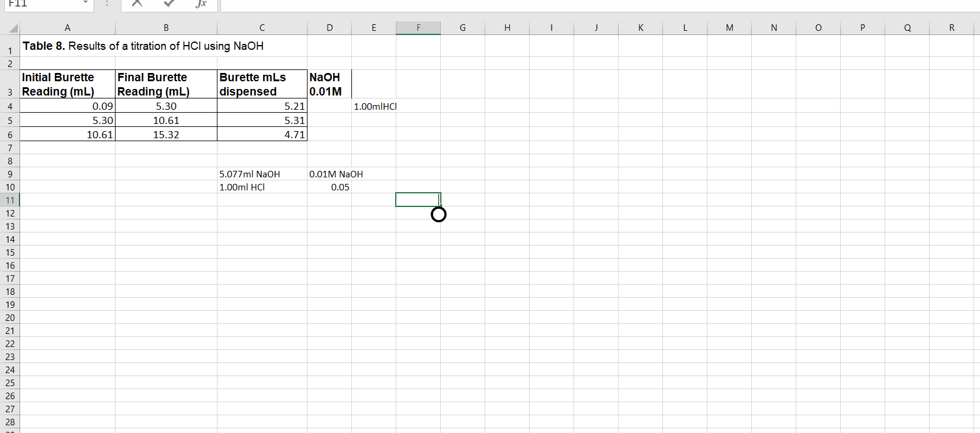Viewport: 980px width, 433px height.
Task: Click the cell reading 1.00ml HCl
Action: 262,187
